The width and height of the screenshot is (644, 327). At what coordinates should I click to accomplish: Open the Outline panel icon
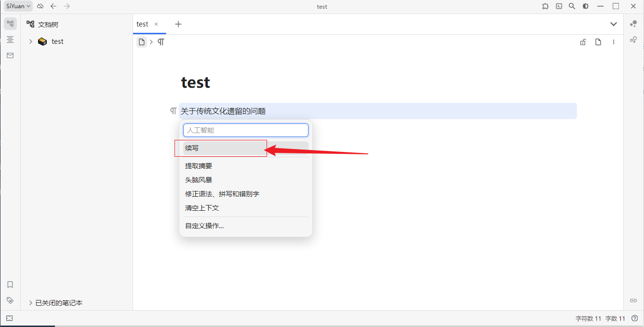click(x=10, y=40)
